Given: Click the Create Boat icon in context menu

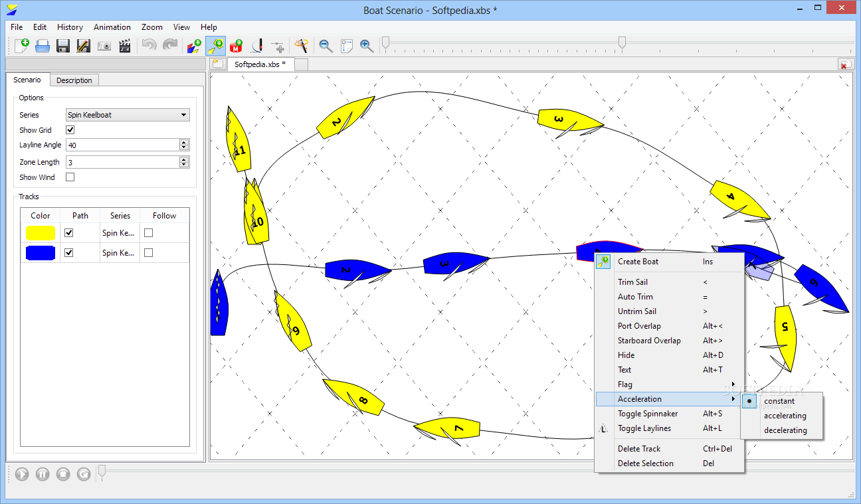Looking at the screenshot, I should click(x=603, y=262).
